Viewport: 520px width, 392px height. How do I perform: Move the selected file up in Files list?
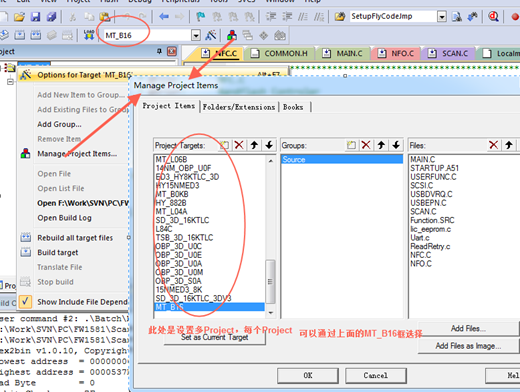coord(509,145)
